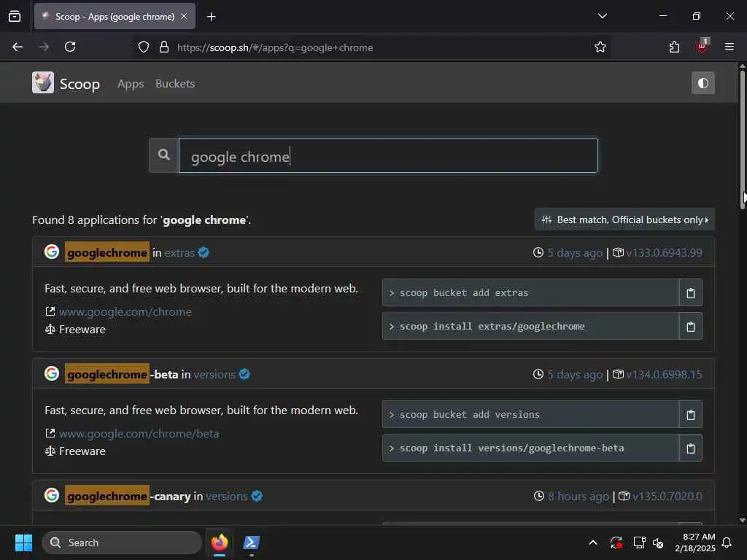
Task: Open the recent browsing tab overview icon
Action: (x=15, y=17)
